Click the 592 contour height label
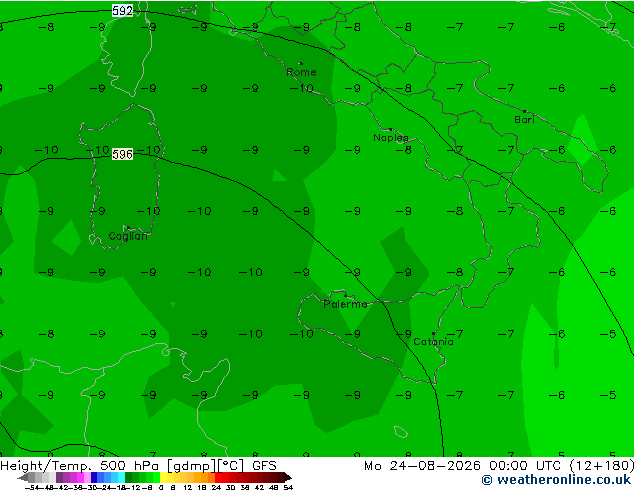The width and height of the screenshot is (634, 490). (x=123, y=11)
